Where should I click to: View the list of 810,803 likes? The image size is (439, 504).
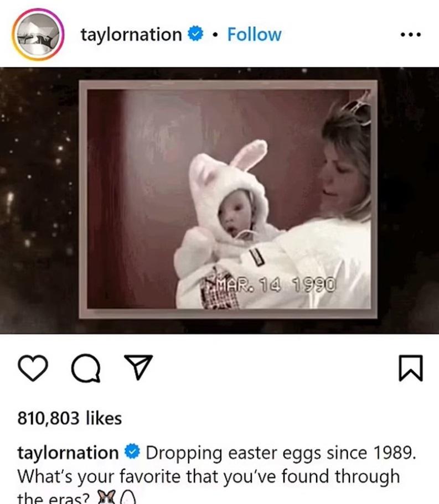[70, 418]
